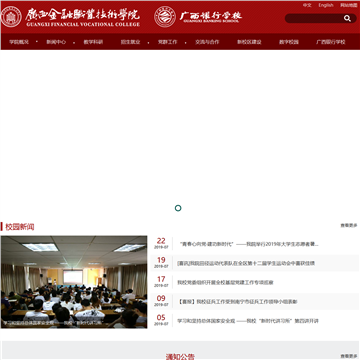The image size is (360, 360).
Task: Click the 通知公告 section heading
Action: pos(180,356)
